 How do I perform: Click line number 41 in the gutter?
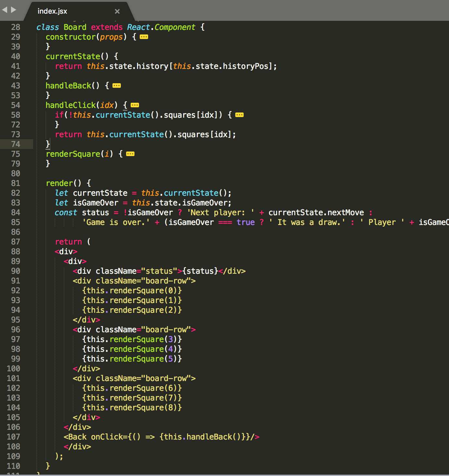pos(15,66)
